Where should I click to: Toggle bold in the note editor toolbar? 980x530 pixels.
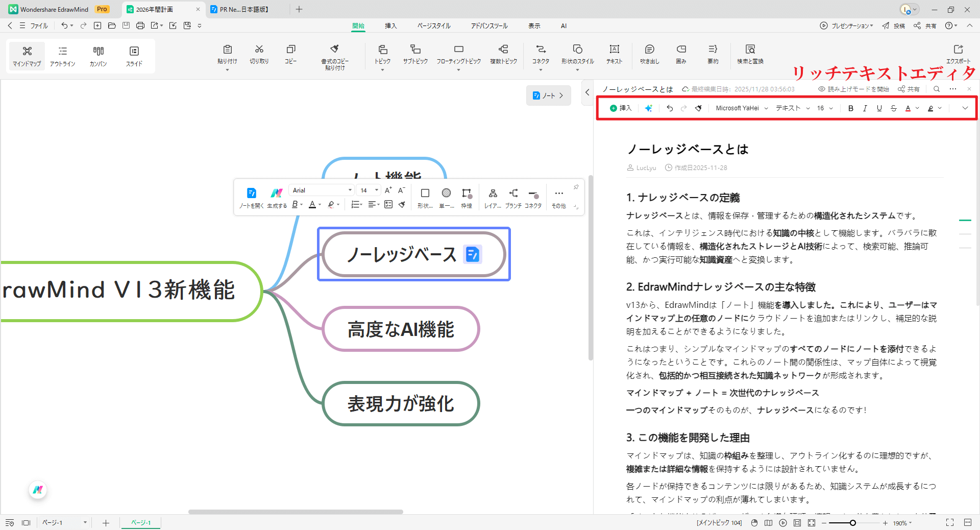click(850, 108)
